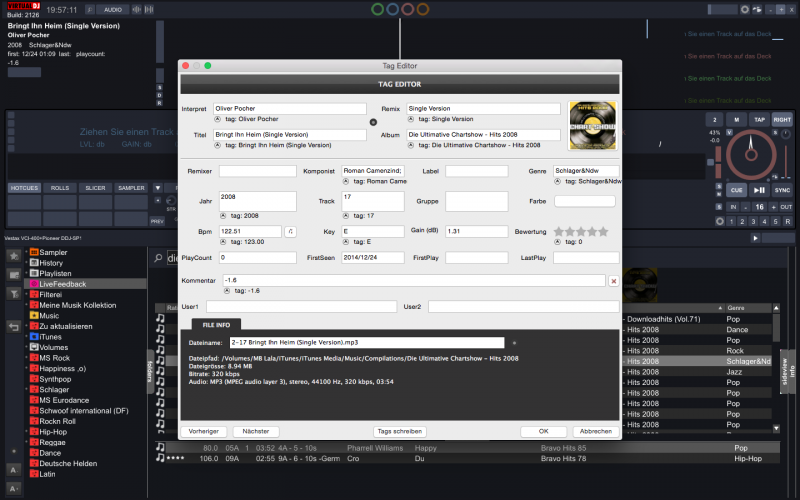Screen dimensions: 800x500
Task: Click the Label input field
Action: pos(477,171)
